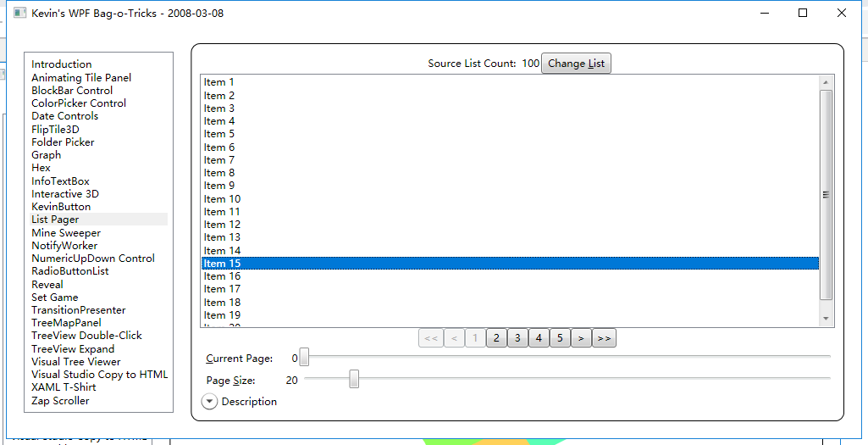Click the Page Size slider thumb
Viewport: 868px width, 445px height.
pos(354,380)
